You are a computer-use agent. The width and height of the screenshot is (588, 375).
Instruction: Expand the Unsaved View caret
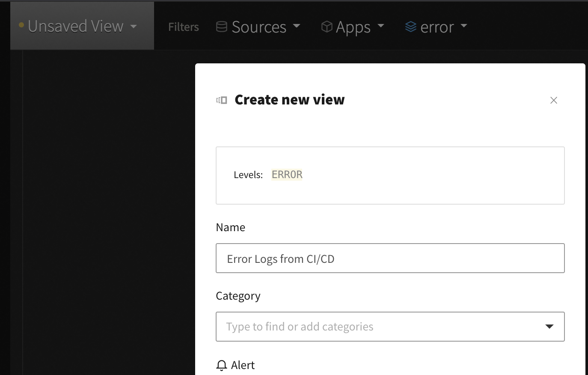coord(134,27)
